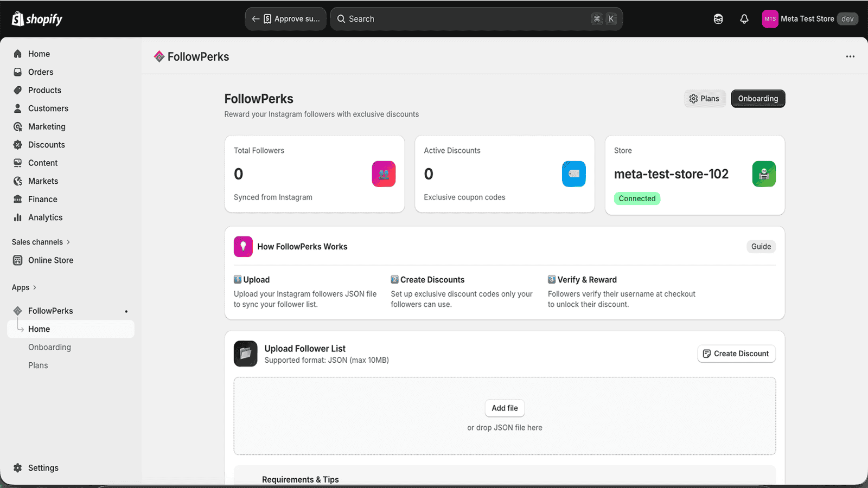Click the pink Total Followers card icon
Viewport: 868px width, 488px height.
[x=384, y=174]
